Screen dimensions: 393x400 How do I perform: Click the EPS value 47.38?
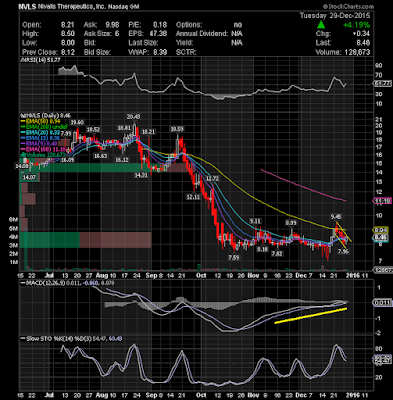click(x=159, y=34)
